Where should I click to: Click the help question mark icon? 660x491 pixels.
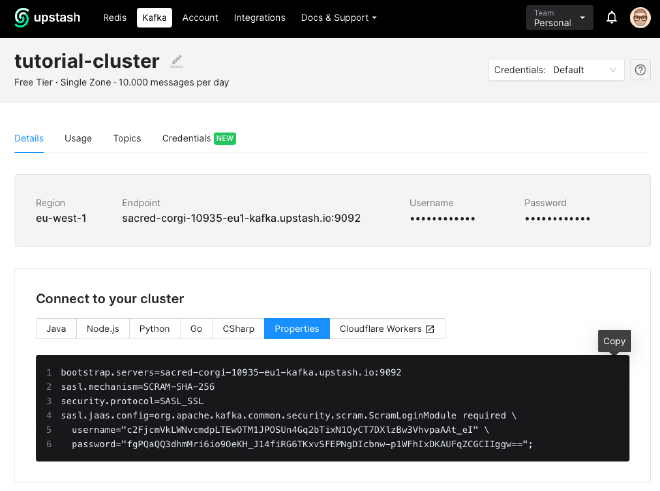pos(641,70)
